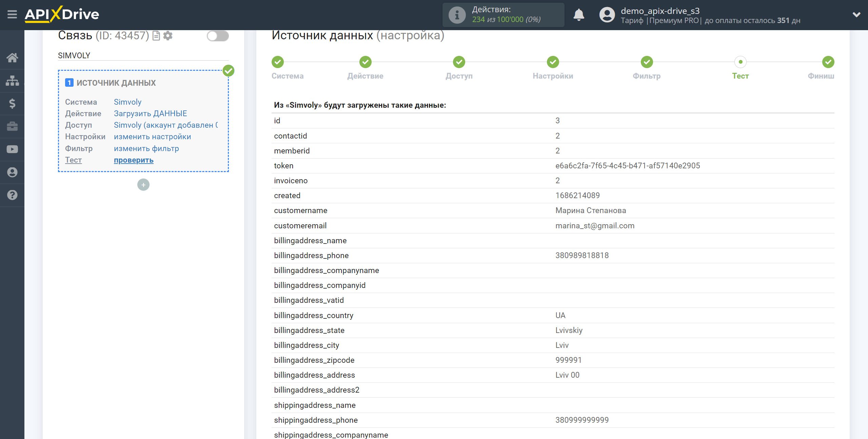This screenshot has width=868, height=439.
Task: Open the profile sidebar icon
Action: 12,172
